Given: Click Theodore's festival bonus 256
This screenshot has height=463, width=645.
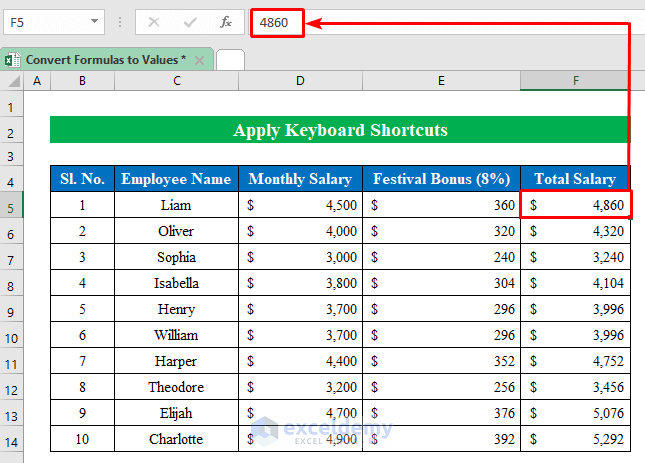Looking at the screenshot, I should [x=441, y=387].
